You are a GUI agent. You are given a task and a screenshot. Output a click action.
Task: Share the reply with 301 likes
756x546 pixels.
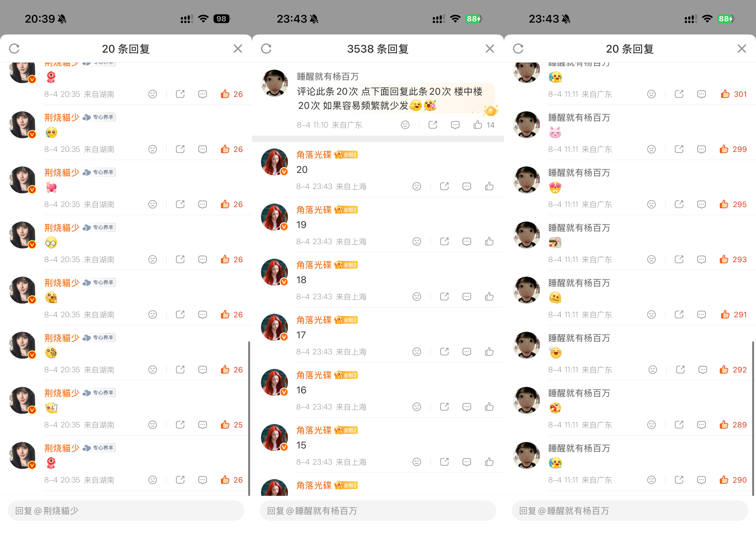coord(679,94)
